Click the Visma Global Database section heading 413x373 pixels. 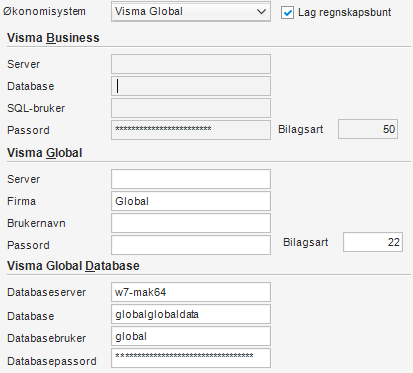coord(73,266)
